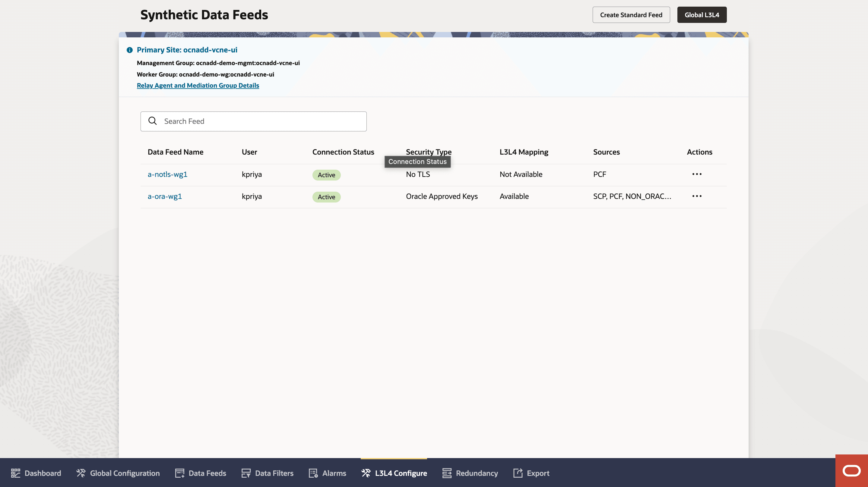Viewport: 868px width, 487px height.
Task: Click the Data Feeds nav icon
Action: (179, 473)
